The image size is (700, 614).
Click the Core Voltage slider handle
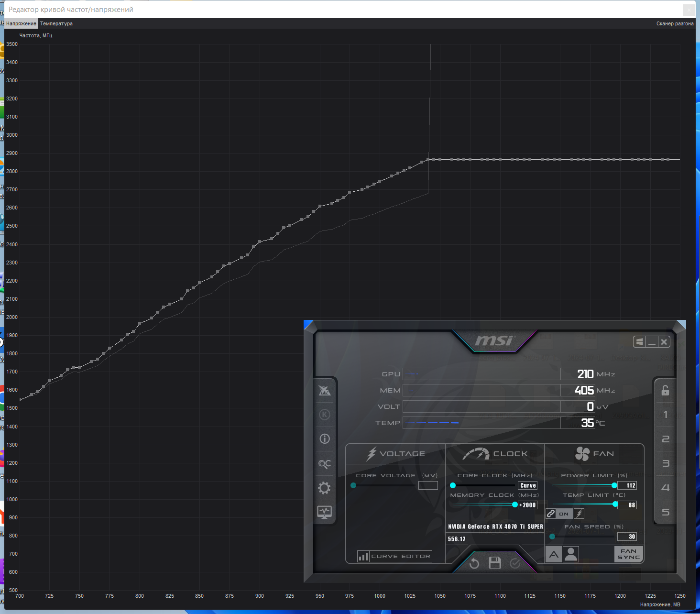point(353,485)
